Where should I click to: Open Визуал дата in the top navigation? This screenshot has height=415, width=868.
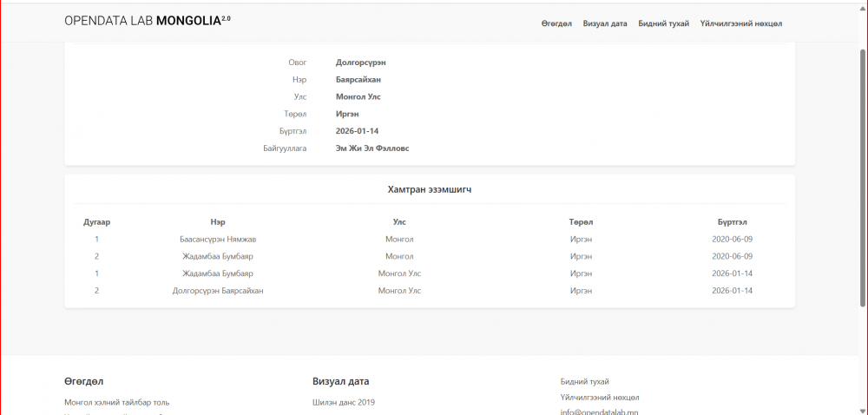(x=605, y=23)
